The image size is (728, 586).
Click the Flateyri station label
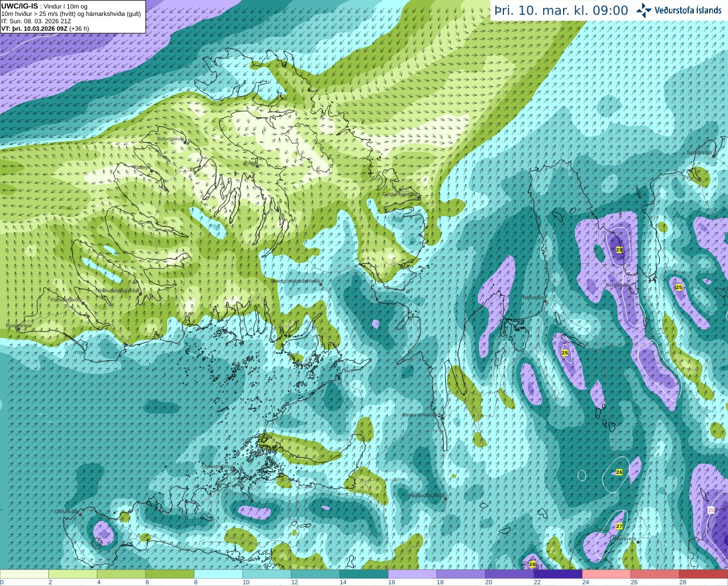tap(142, 167)
